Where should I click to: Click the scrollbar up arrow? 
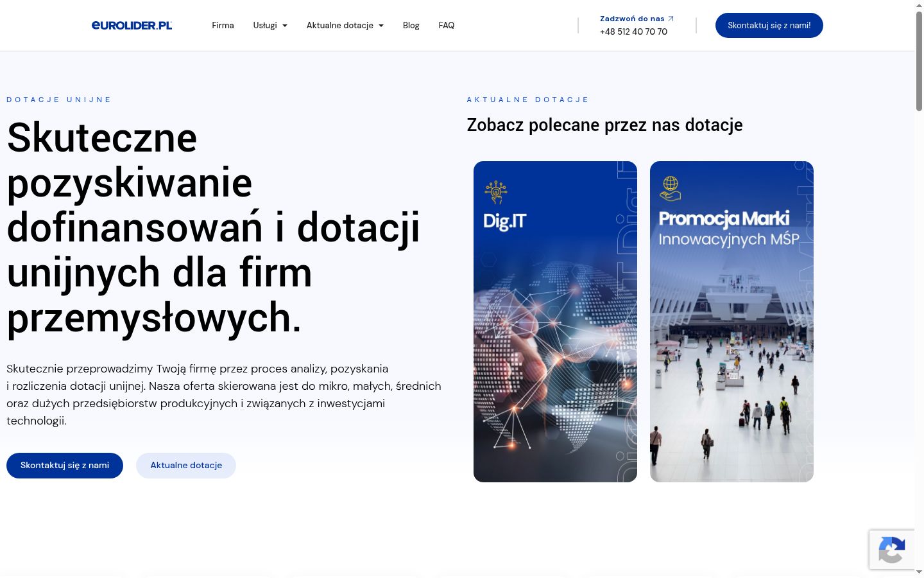(919, 4)
